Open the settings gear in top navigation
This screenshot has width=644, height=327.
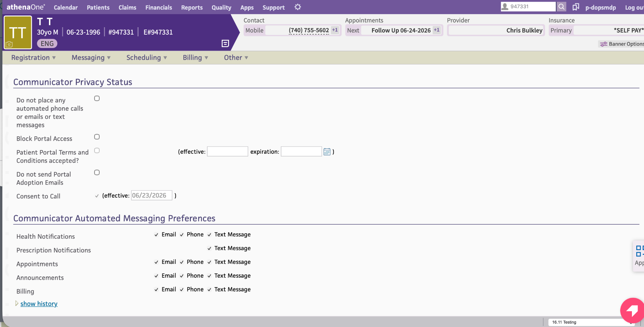pyautogui.click(x=298, y=7)
